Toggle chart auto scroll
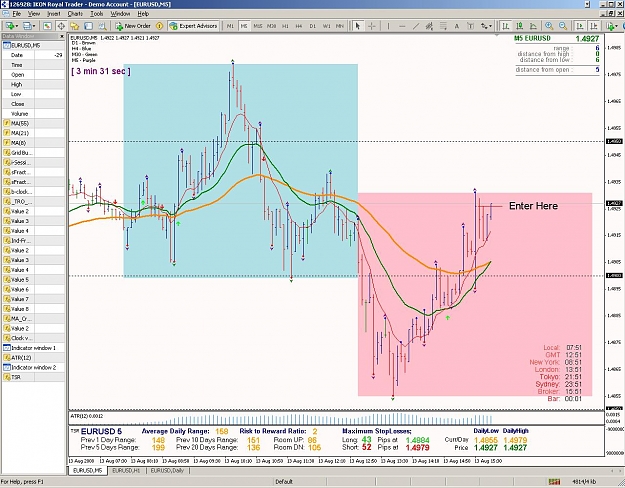The height and width of the screenshot is (488, 625). tap(580, 26)
